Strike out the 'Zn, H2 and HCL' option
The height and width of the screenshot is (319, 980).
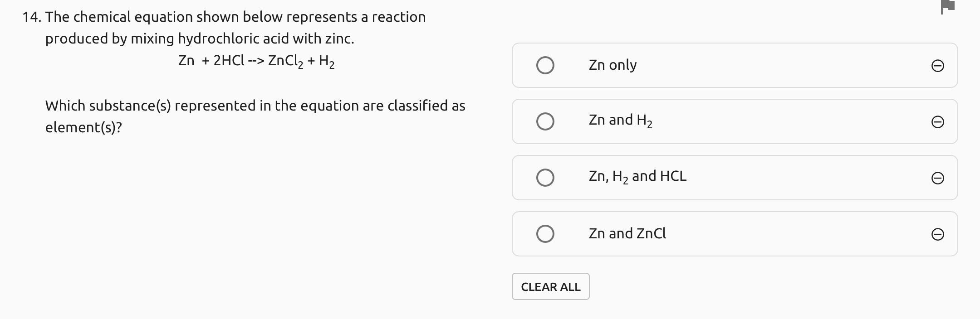pos(937,179)
